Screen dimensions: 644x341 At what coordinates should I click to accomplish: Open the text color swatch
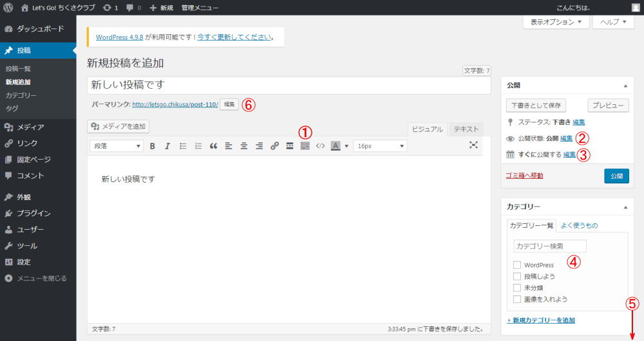336,146
